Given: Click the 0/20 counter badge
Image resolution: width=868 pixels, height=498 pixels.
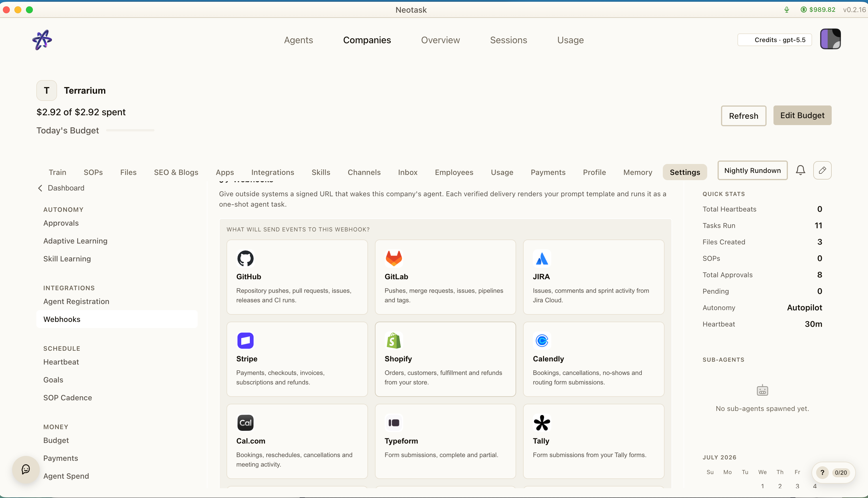Looking at the screenshot, I should [840, 472].
